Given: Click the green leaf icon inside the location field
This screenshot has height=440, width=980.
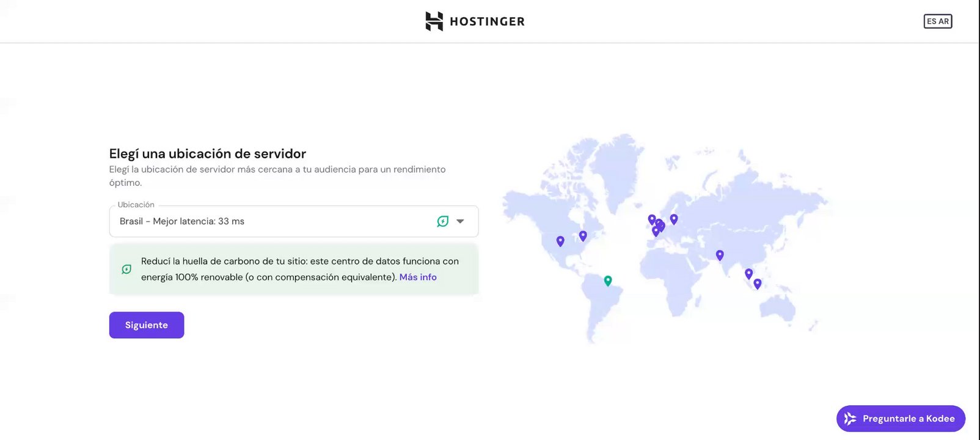Looking at the screenshot, I should click(443, 221).
